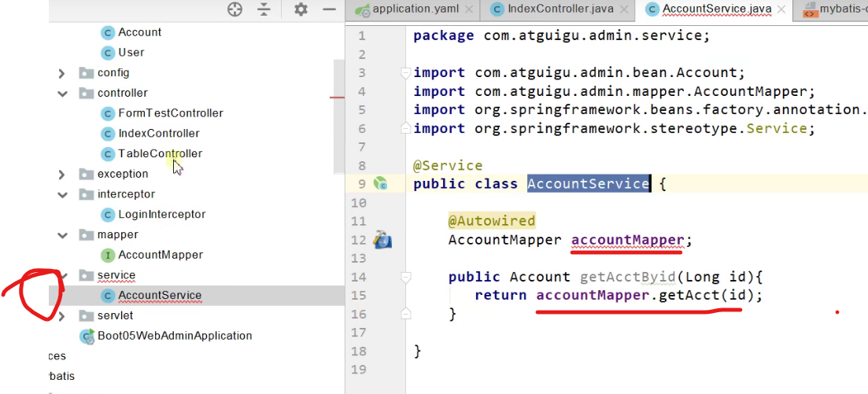Viewport: 868px width, 394px height.
Task: Click the LoginInterceptor class icon
Action: [x=107, y=215]
